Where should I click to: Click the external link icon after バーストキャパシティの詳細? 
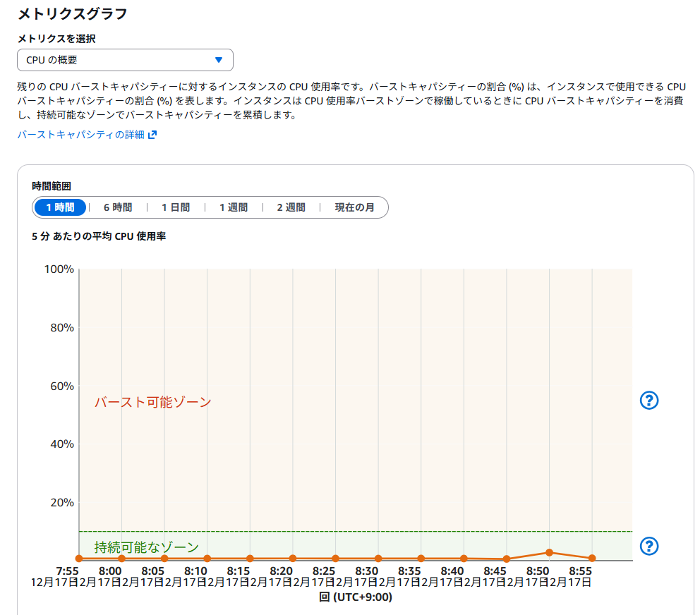click(152, 135)
